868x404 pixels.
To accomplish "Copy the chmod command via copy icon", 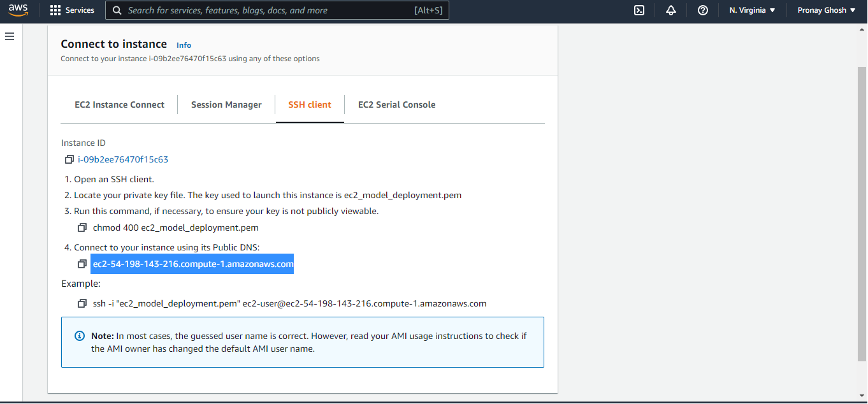I will (x=82, y=227).
